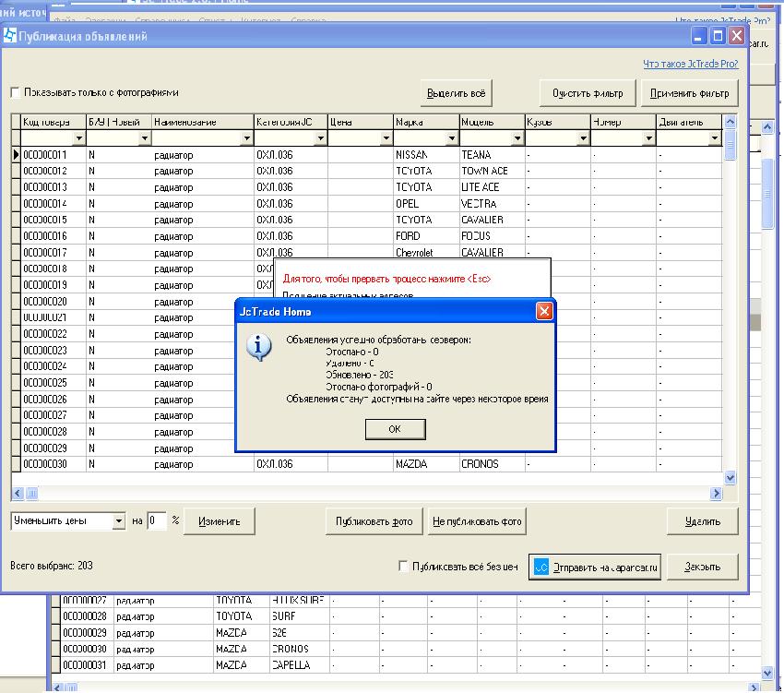Click the percent value input field

tap(157, 520)
